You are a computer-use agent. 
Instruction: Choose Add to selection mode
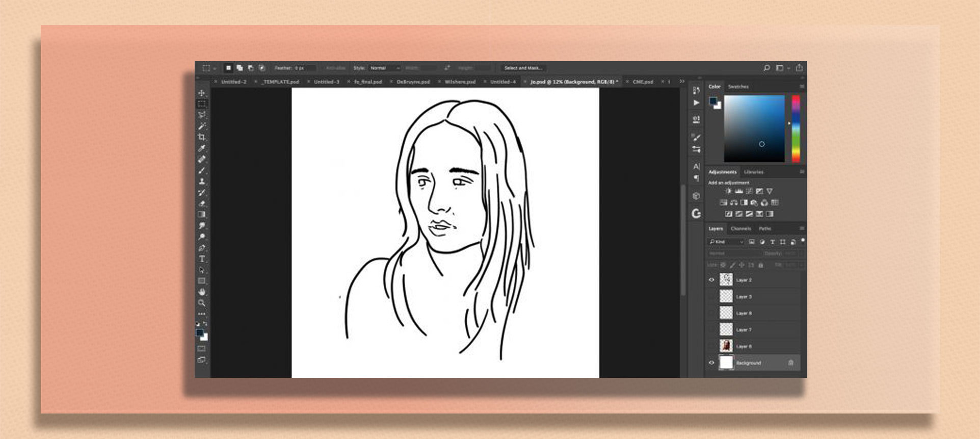coord(240,68)
